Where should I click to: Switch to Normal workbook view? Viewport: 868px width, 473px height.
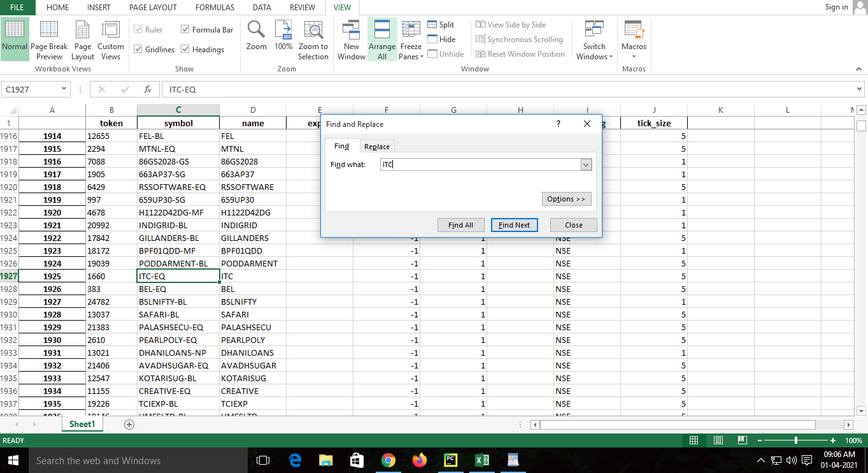[x=15, y=39]
